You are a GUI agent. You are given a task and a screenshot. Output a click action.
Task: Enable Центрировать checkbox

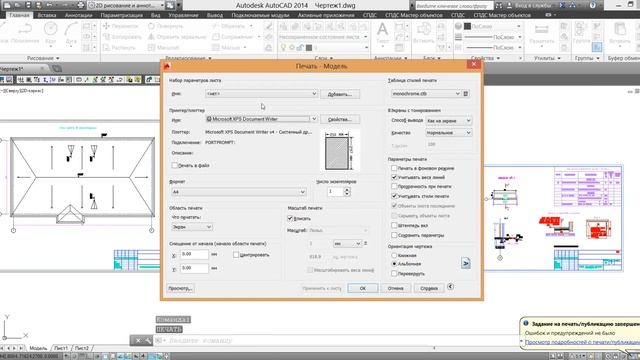tap(236, 255)
